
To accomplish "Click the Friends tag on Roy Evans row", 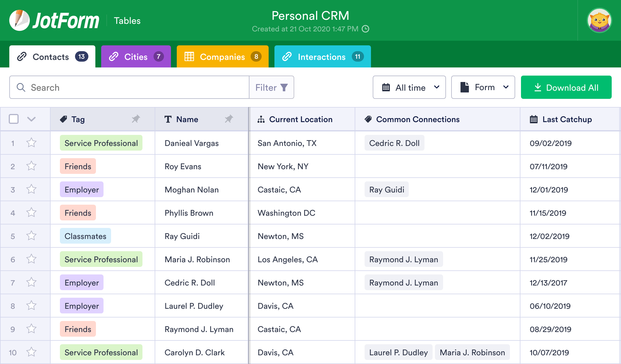I will [x=78, y=166].
